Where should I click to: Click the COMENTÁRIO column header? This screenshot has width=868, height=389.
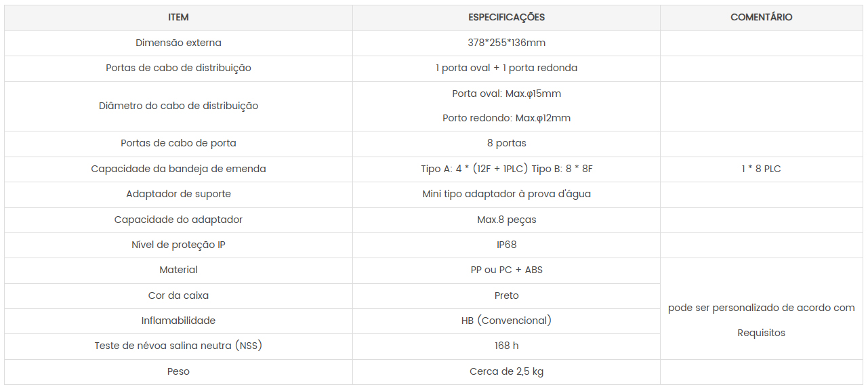click(x=761, y=18)
